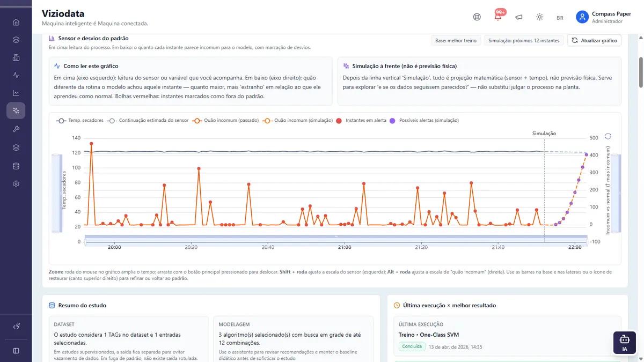The width and height of the screenshot is (644, 362).
Task: Open the Home icon in sidebar
Action: point(16,22)
